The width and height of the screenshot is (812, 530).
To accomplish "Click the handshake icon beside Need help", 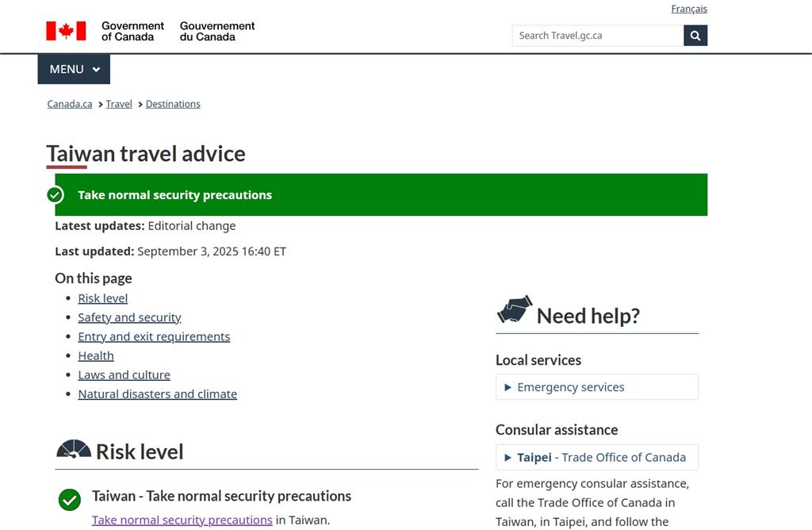I will pyautogui.click(x=514, y=309).
